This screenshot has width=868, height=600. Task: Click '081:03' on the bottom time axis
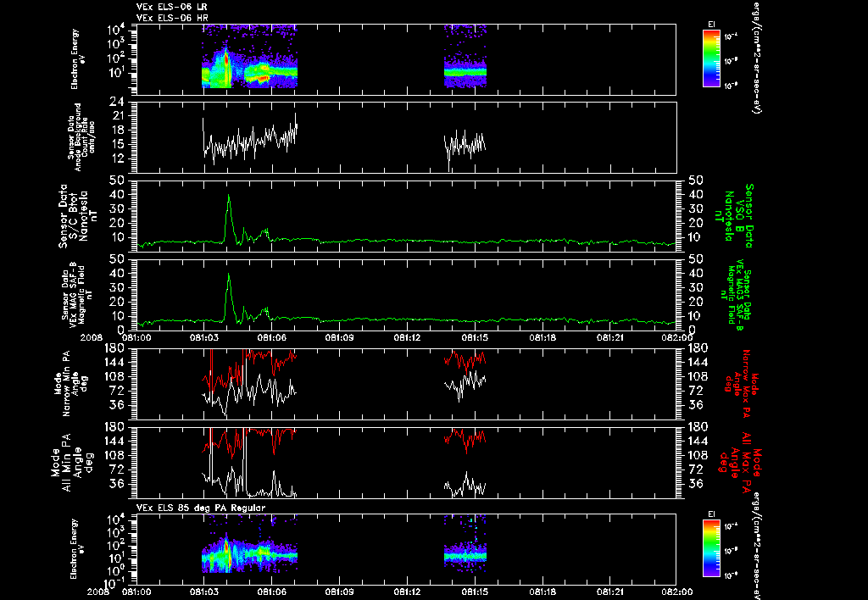pos(204,592)
